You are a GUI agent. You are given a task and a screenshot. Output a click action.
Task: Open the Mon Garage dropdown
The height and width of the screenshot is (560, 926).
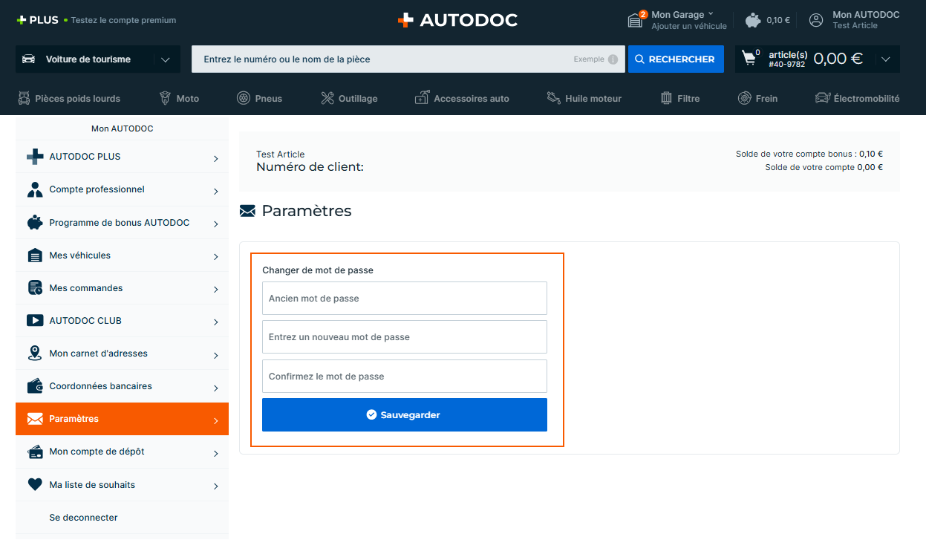click(x=682, y=14)
